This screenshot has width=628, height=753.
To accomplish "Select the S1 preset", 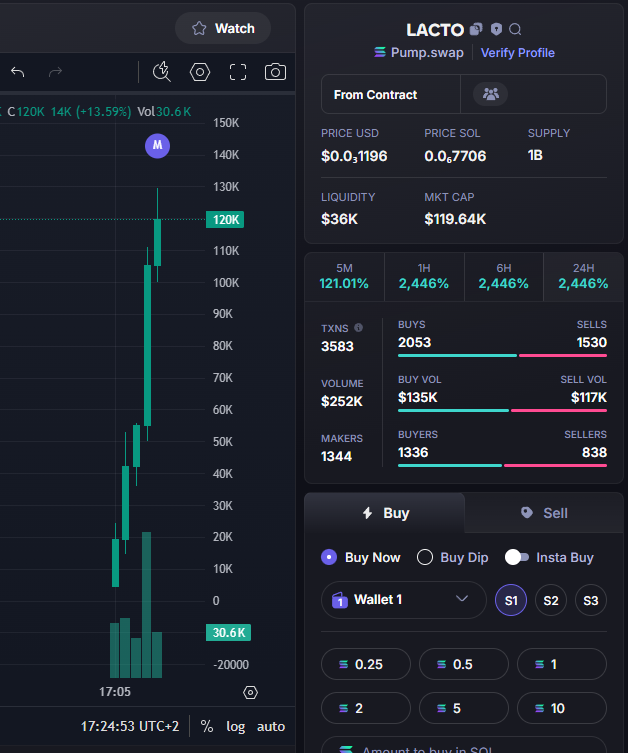I will [x=511, y=600].
